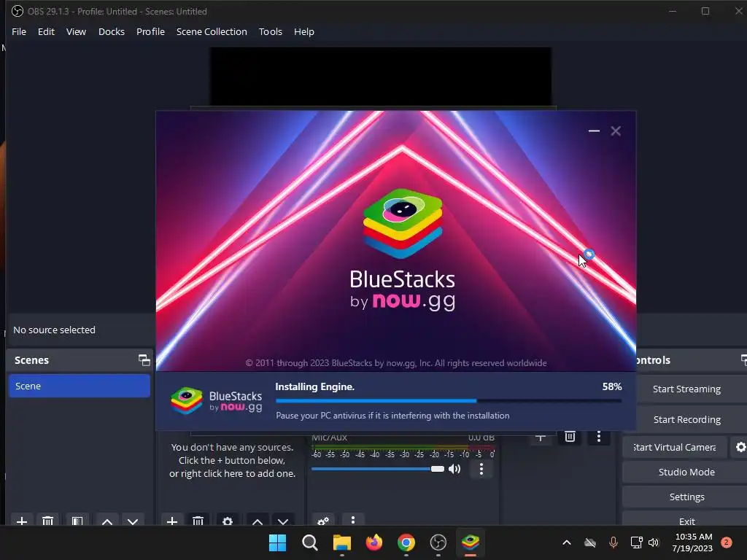Open scene filters from the Scenes toolbar
747x560 pixels.
tap(77, 521)
